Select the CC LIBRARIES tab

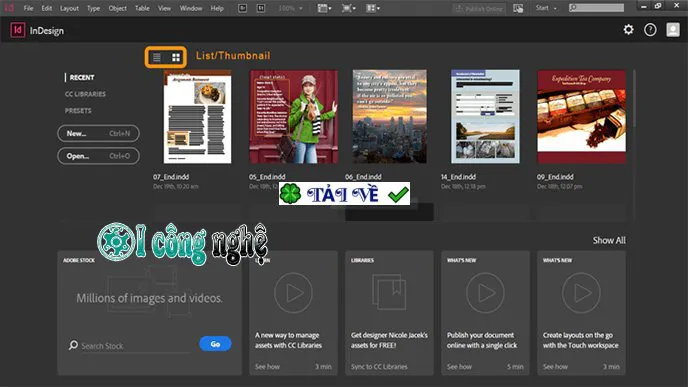85,94
